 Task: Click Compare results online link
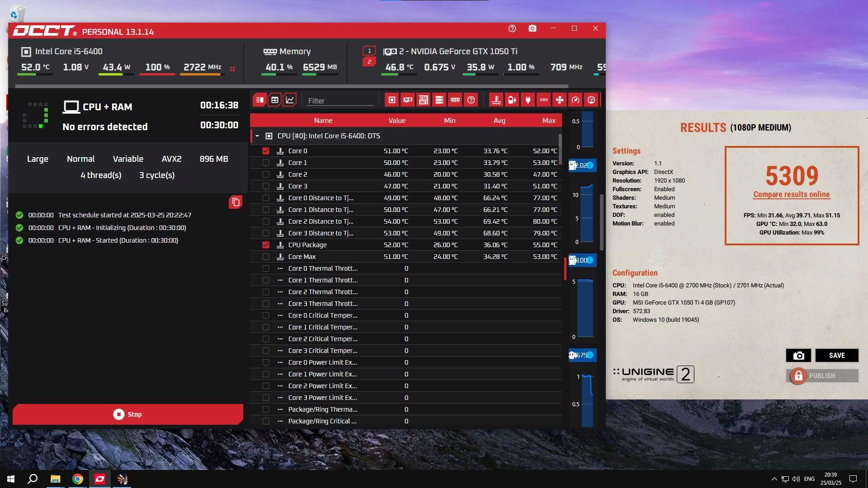[x=792, y=194]
